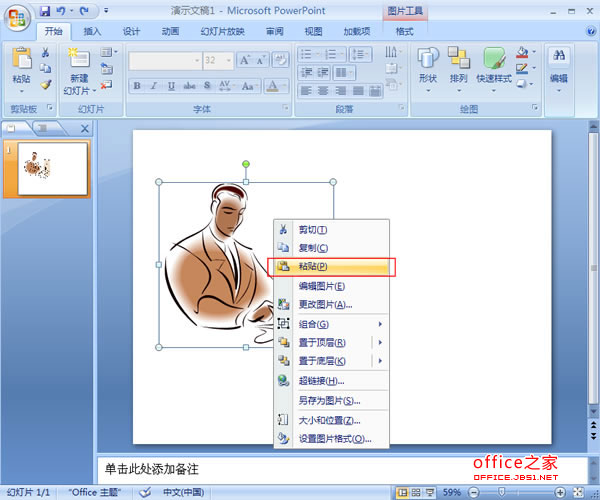Click the Office button logo
Screen dimensions: 600x500
(x=17, y=18)
